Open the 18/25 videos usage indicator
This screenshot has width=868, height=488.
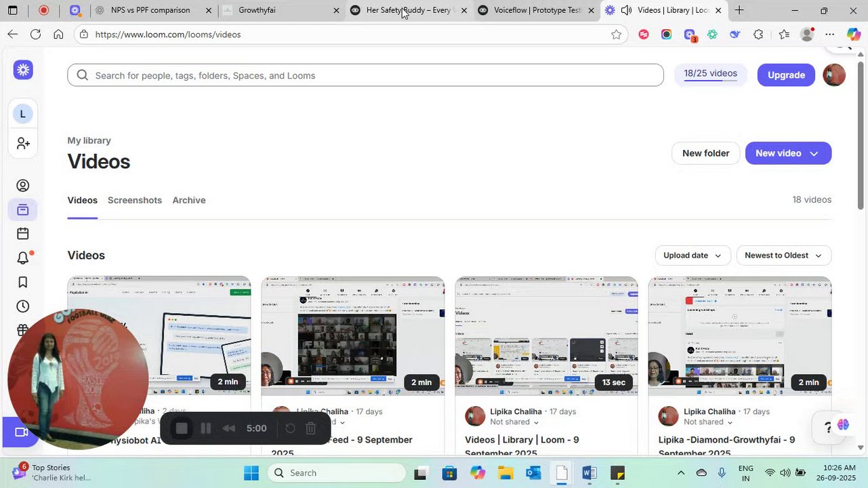[710, 75]
